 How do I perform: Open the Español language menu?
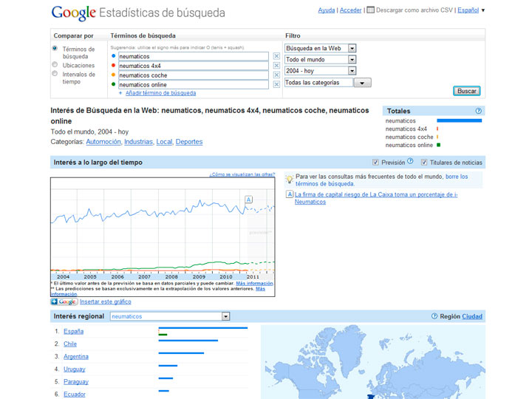(471, 10)
